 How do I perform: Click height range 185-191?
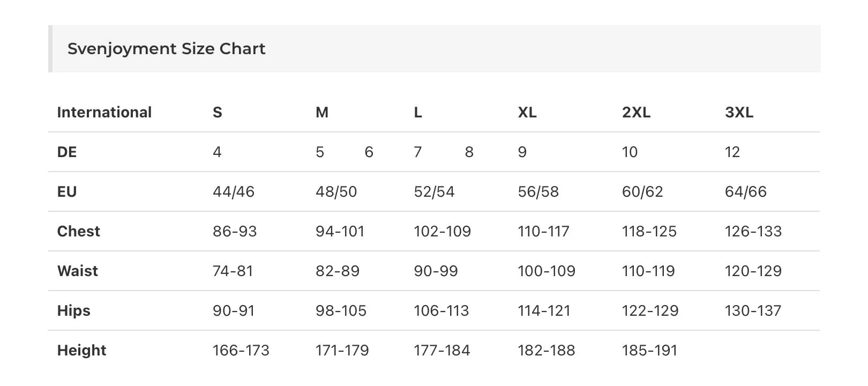(649, 350)
